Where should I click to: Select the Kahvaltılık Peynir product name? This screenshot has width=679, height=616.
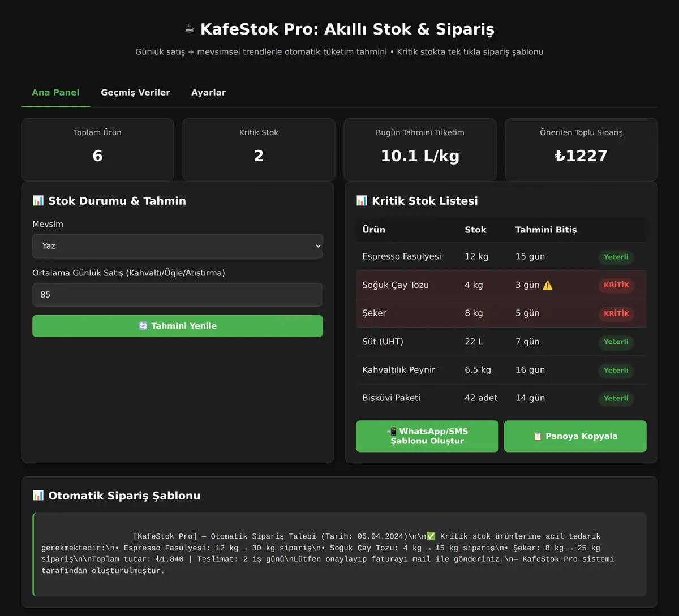399,369
